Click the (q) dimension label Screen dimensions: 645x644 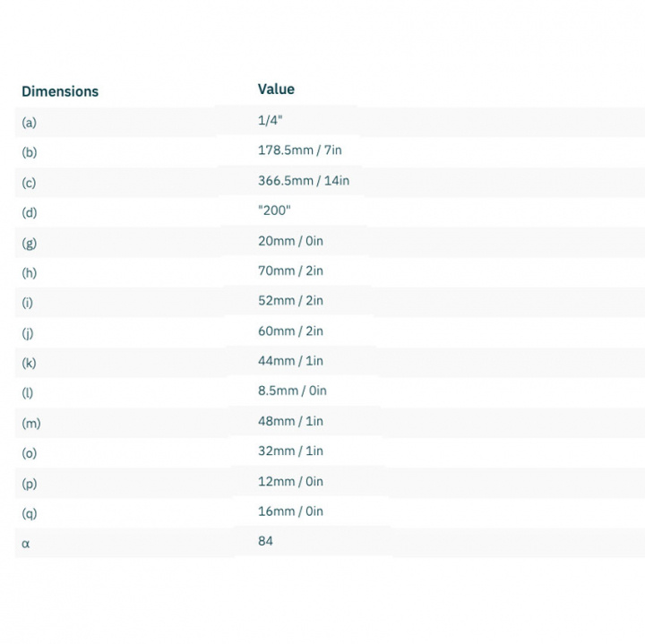click(x=30, y=513)
